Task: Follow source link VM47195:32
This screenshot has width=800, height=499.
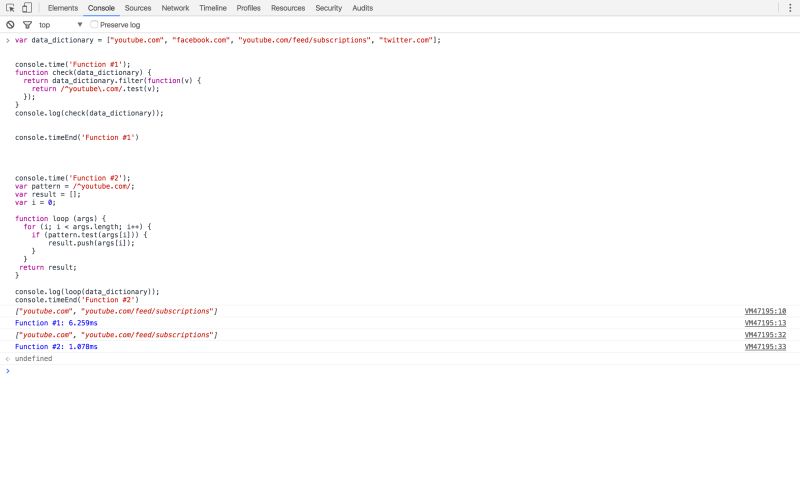Action: (x=765, y=335)
